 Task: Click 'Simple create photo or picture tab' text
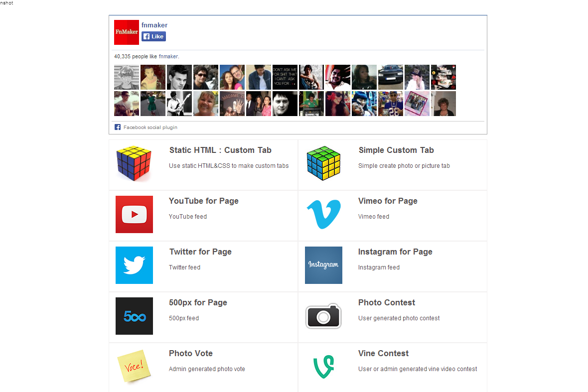(404, 166)
